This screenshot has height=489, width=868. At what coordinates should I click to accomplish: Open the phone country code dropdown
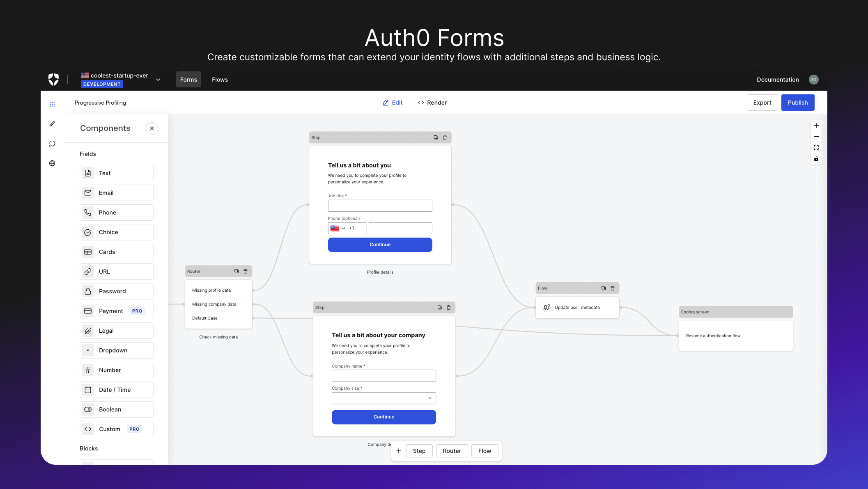coord(347,228)
